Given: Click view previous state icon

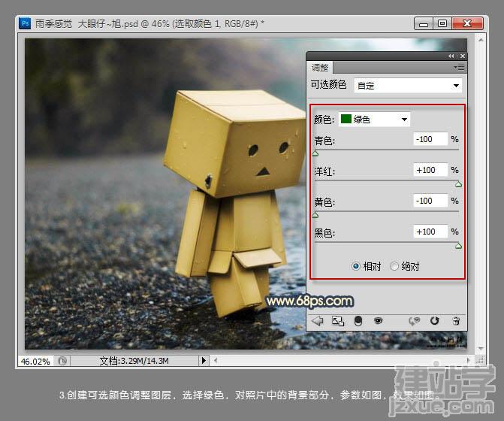Looking at the screenshot, I should (415, 321).
